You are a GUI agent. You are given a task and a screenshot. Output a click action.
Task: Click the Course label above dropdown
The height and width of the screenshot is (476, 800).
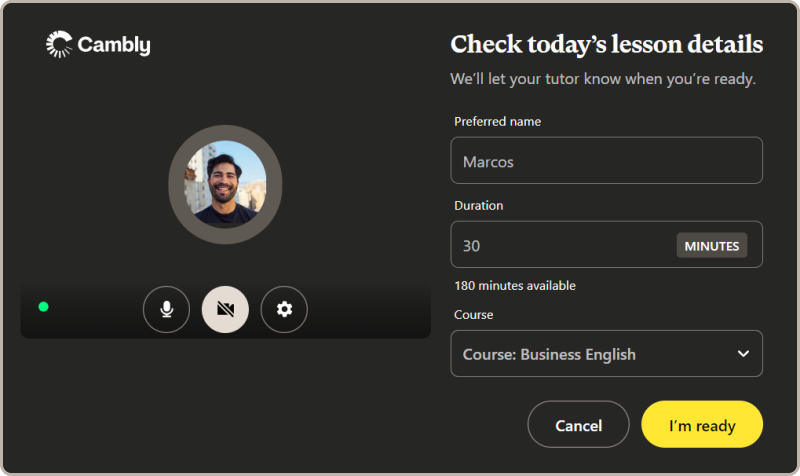473,315
